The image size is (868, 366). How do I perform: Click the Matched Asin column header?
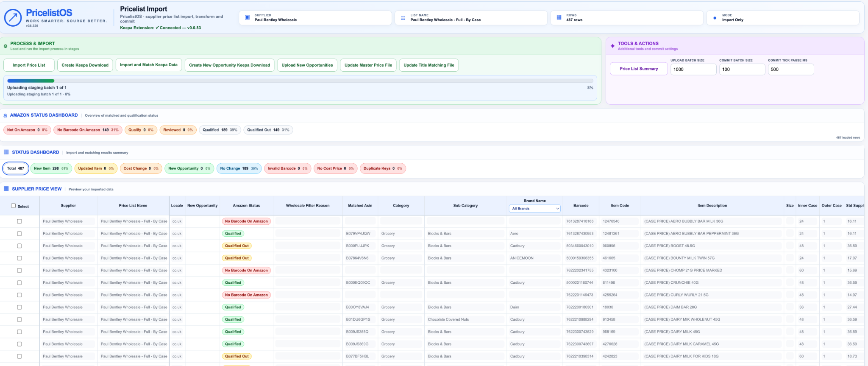tap(360, 206)
